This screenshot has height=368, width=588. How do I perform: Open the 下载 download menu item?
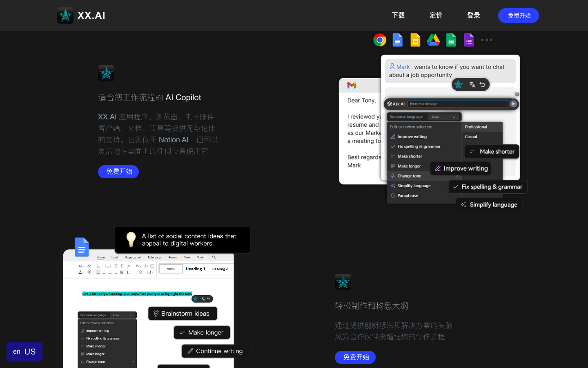pos(398,16)
